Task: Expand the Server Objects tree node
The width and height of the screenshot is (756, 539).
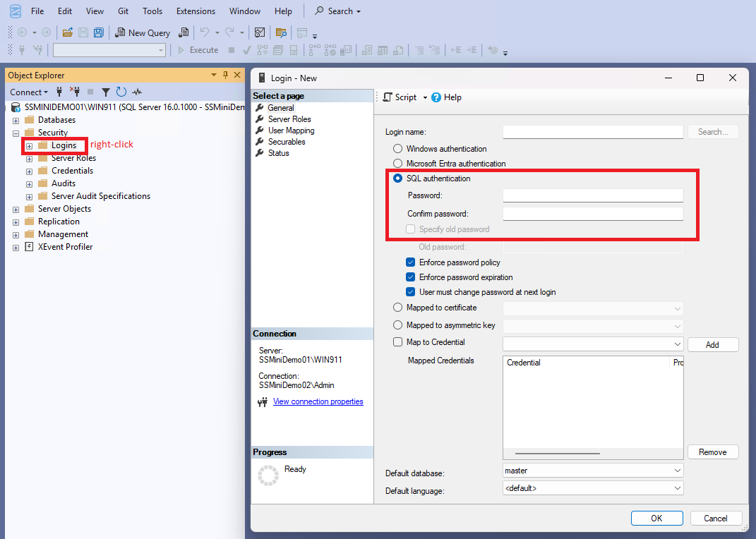Action: [16, 210]
